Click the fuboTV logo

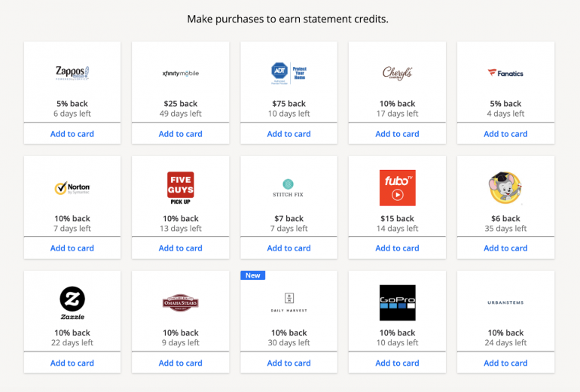(x=398, y=188)
